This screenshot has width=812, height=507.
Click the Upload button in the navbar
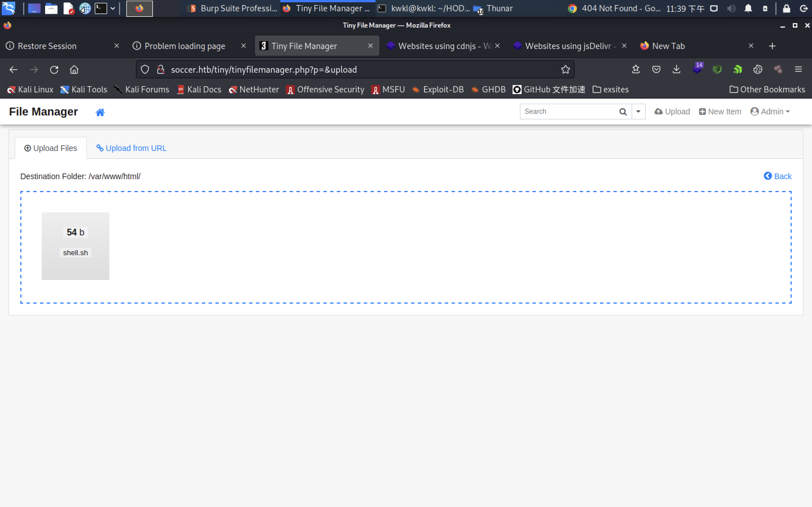coord(672,112)
